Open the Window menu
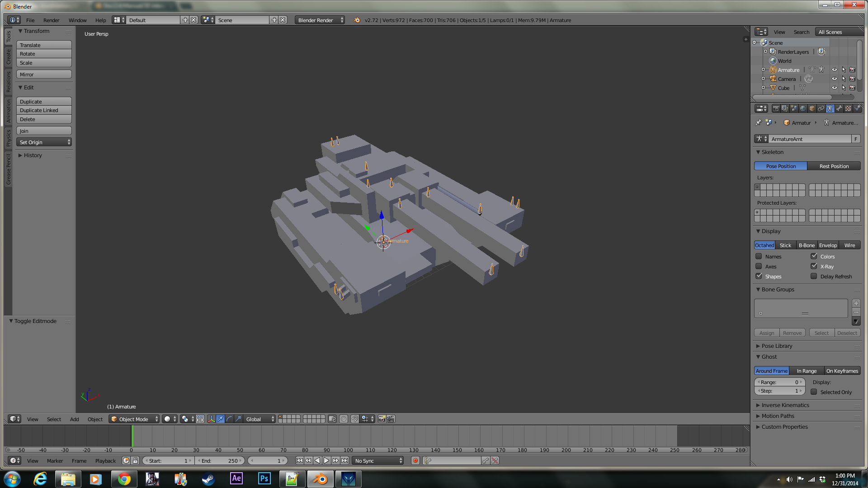 tap(77, 20)
